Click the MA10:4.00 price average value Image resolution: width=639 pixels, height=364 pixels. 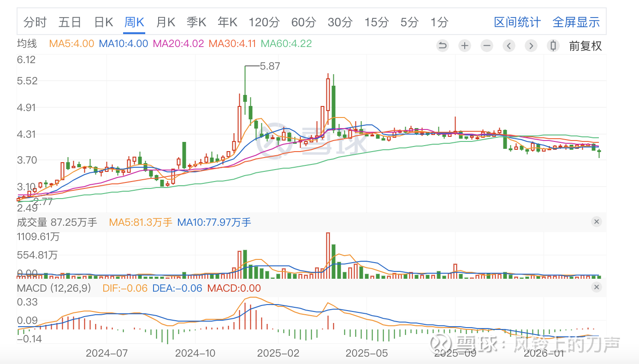coord(124,44)
